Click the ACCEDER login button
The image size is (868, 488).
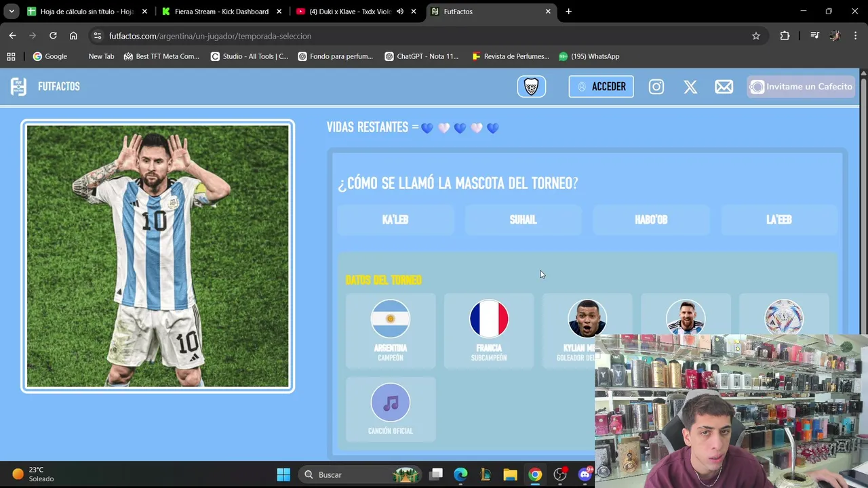point(601,87)
